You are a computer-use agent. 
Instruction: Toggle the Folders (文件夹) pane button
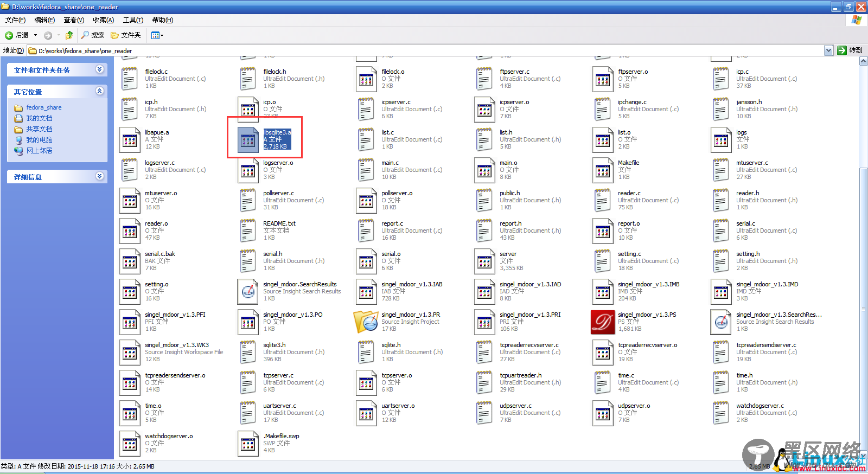[126, 35]
